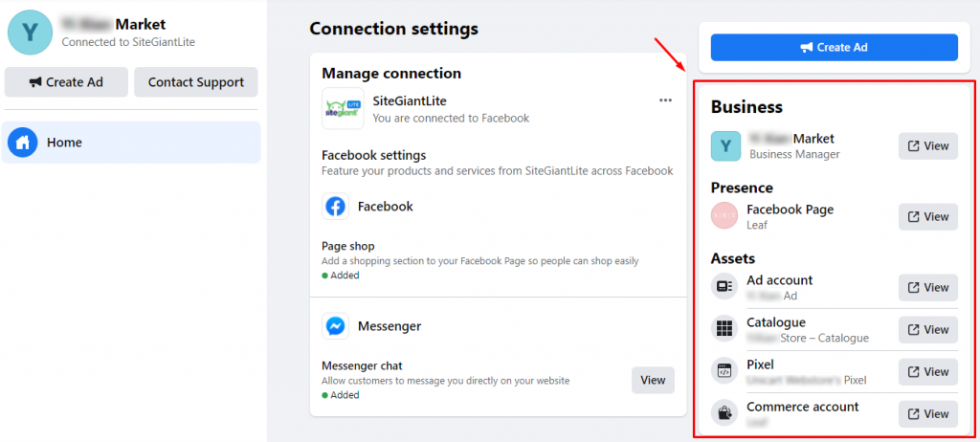Click the Facebook logo icon
The width and height of the screenshot is (980, 442).
pos(336,207)
